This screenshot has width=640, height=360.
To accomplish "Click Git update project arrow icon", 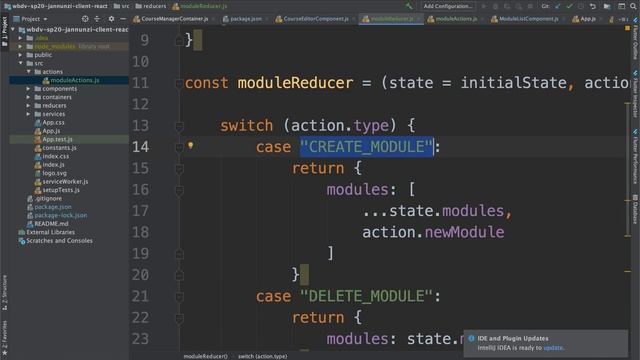I will [x=558, y=7].
